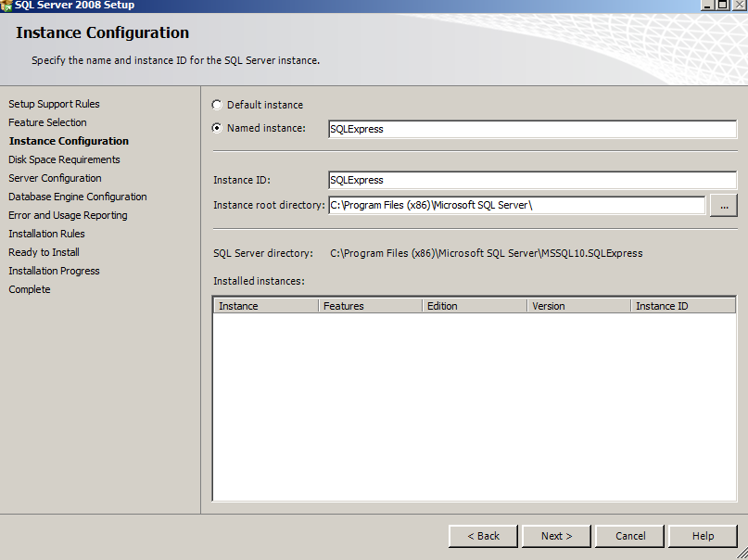Sort by the Features column header
The height and width of the screenshot is (560, 748).
(x=371, y=306)
